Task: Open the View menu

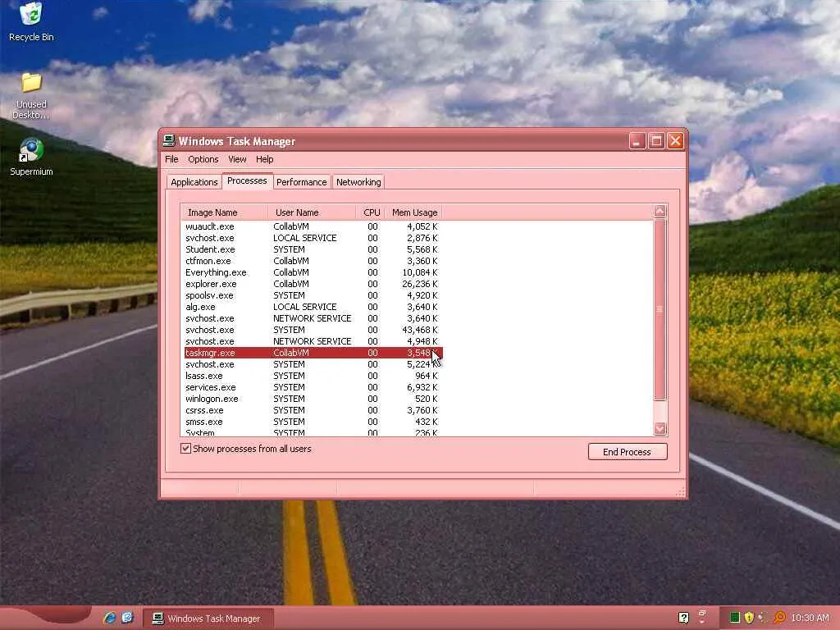Action: coord(237,159)
